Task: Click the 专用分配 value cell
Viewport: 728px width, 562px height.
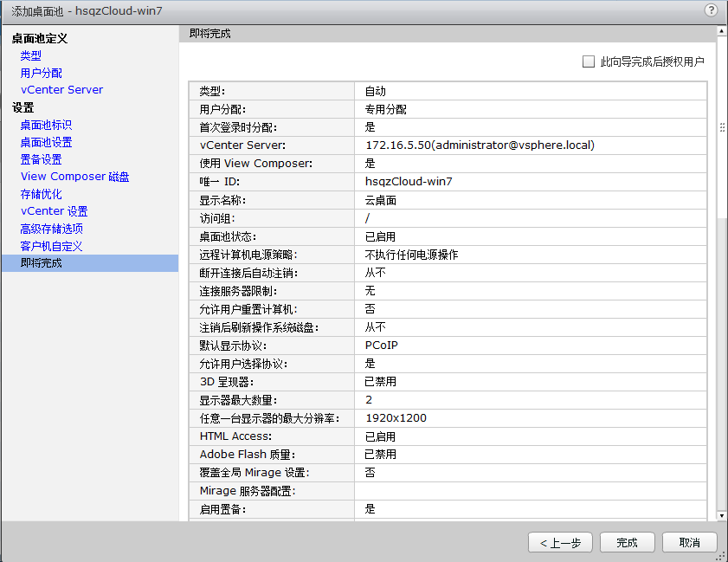Action: pyautogui.click(x=531, y=109)
